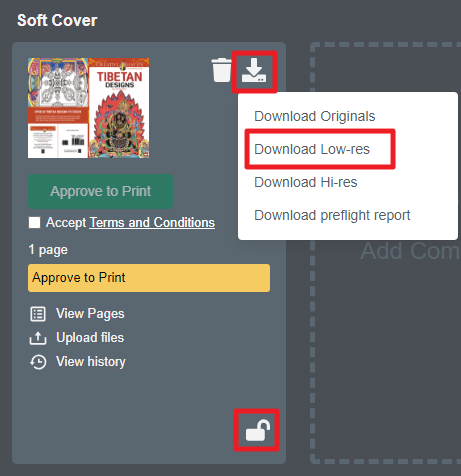Choose Download Low-res from the menu
This screenshot has width=461, height=476.
click(312, 149)
